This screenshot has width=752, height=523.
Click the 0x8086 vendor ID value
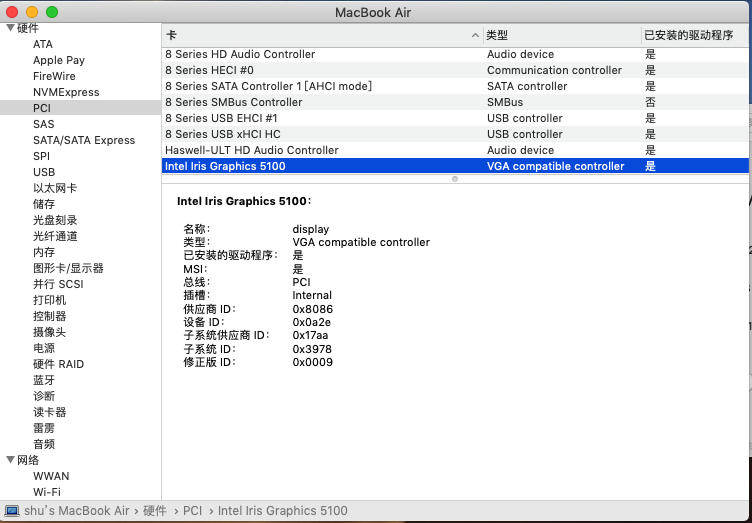pos(313,309)
